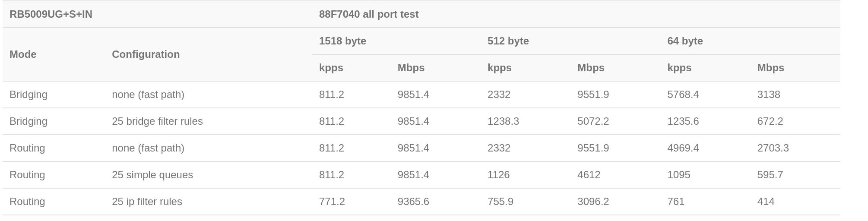Viewport: 868px width, 221px height.
Task: Select the 88F7040 all port test header
Action: click(369, 14)
